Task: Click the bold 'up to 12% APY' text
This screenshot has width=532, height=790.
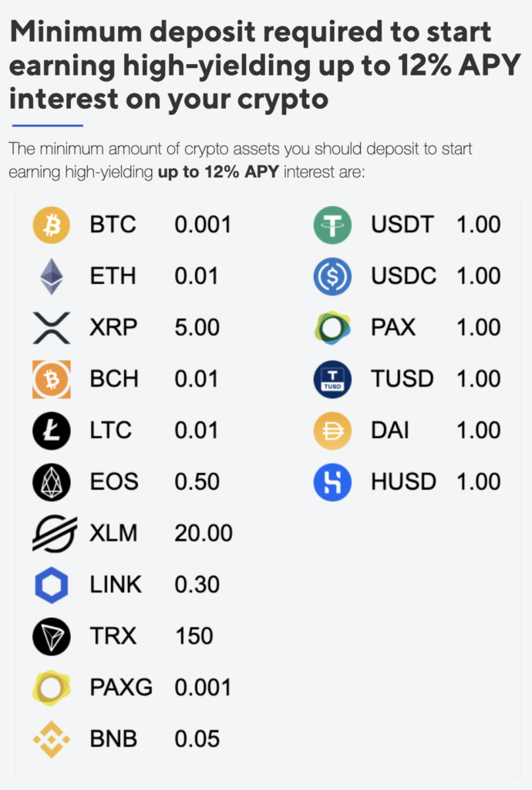Action: (218, 172)
